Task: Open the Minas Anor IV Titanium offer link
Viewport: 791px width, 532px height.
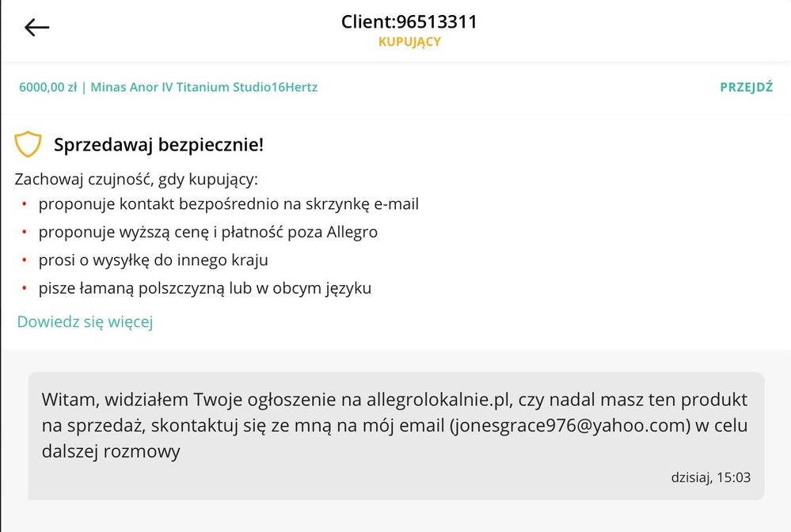Action: pos(203,87)
